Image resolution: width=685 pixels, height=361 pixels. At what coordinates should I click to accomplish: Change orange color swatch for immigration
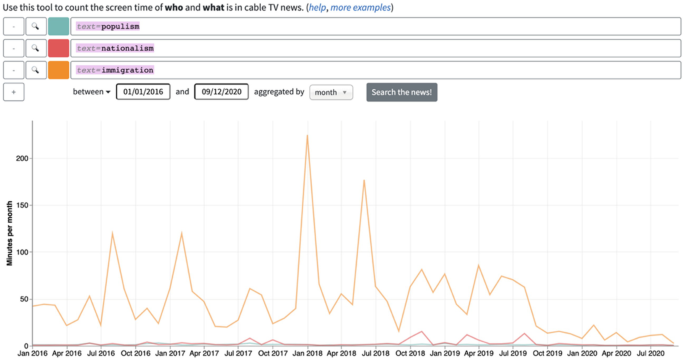click(x=59, y=70)
